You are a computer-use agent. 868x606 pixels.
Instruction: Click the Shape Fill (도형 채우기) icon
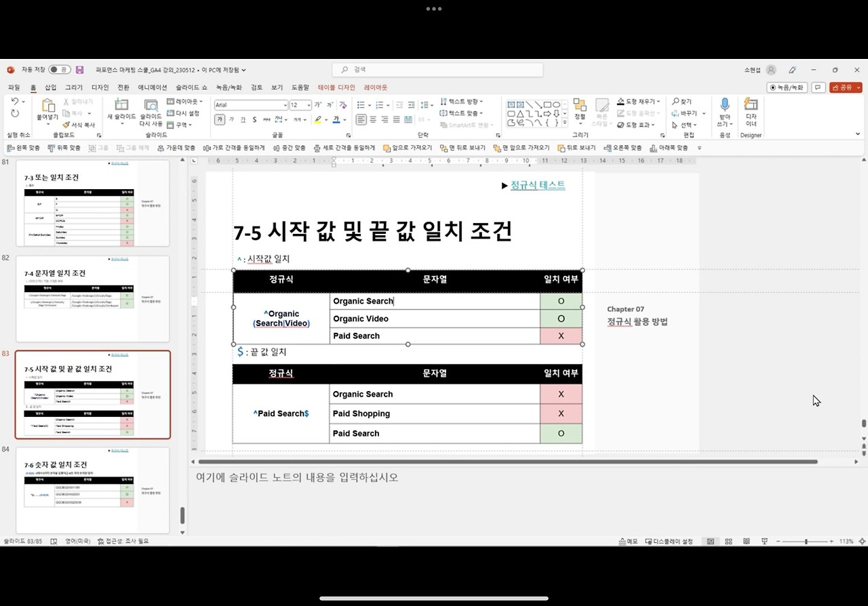click(x=620, y=101)
